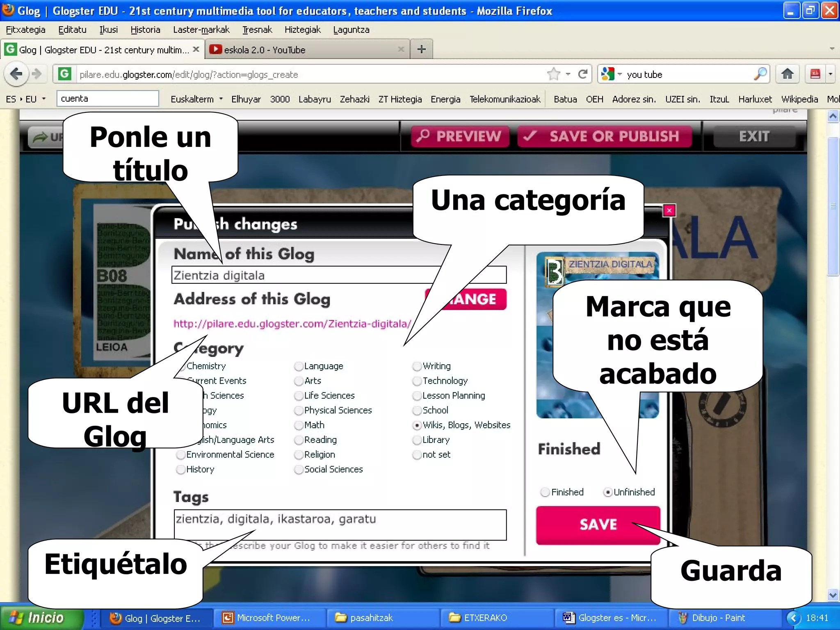The width and height of the screenshot is (840, 630).
Task: Reload the page with the refresh icon
Action: [582, 74]
